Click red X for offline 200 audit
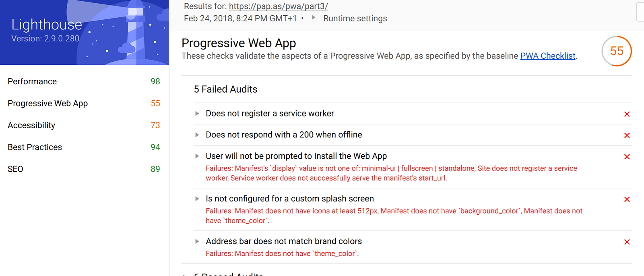The image size is (644, 276). [627, 135]
